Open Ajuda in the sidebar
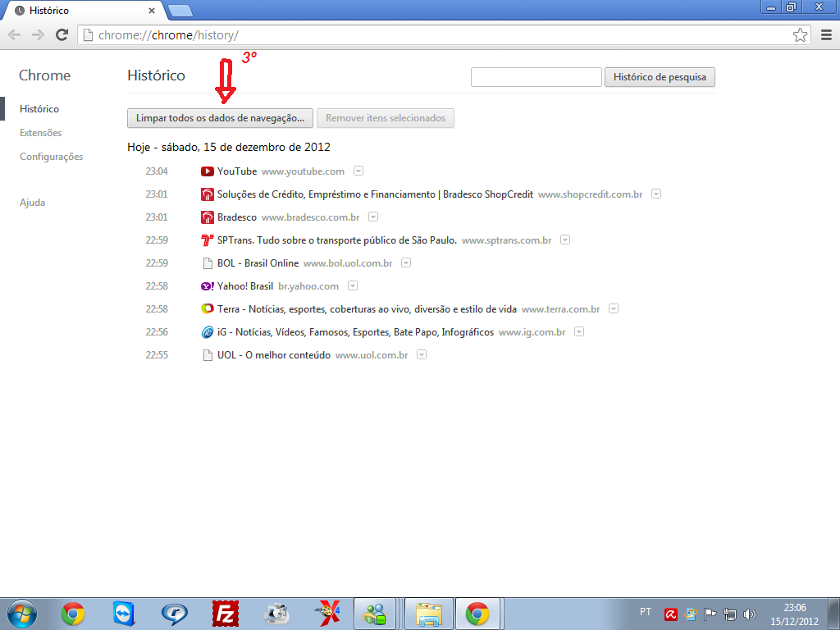Screen dimensions: 840x630 point(32,203)
